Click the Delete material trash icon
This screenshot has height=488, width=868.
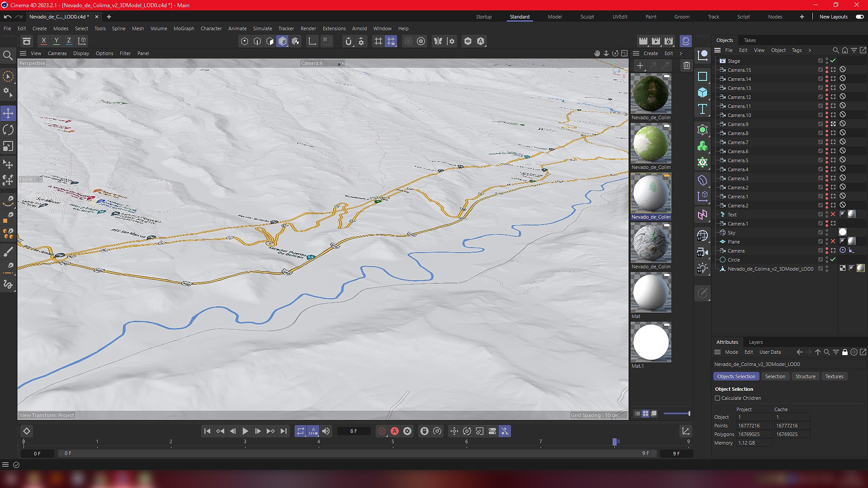click(686, 66)
